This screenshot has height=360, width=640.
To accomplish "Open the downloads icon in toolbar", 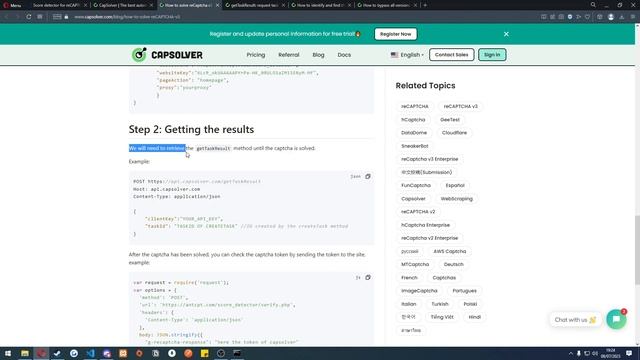I will tap(622, 17).
